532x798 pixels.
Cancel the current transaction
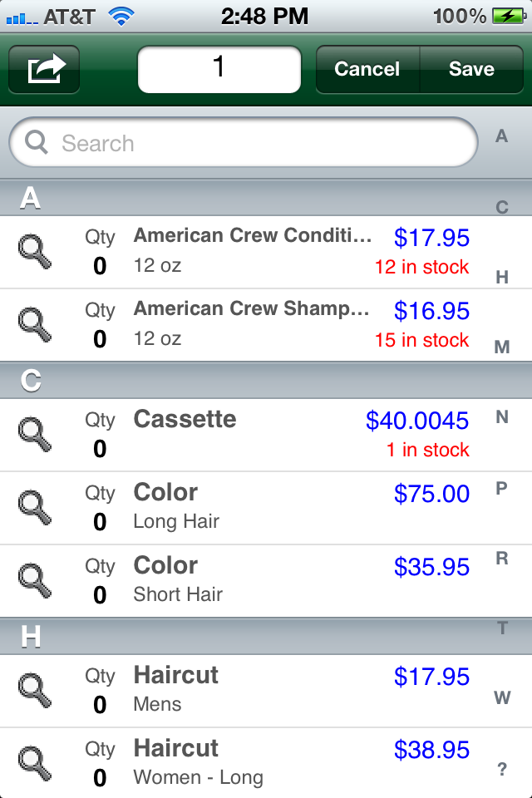click(367, 69)
